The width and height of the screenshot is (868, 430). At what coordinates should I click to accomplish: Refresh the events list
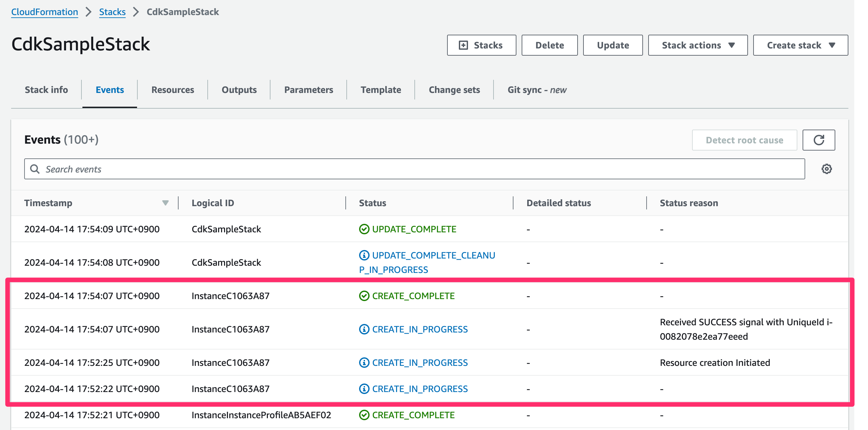tap(819, 140)
